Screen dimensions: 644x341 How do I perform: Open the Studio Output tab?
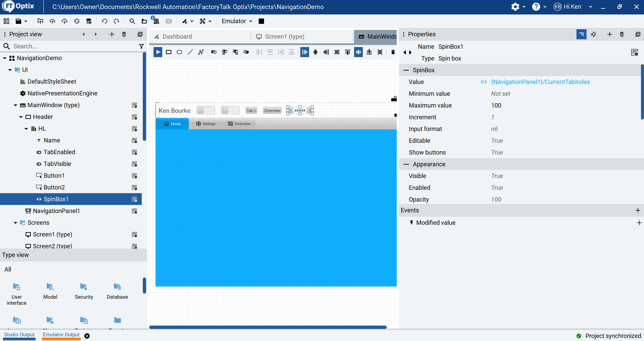(x=19, y=335)
